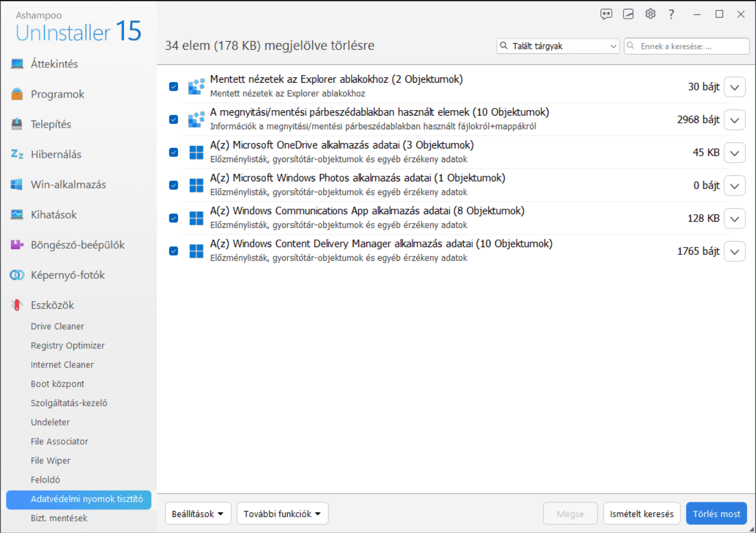Select Adatvédelmi nyomok tisztító item
This screenshot has height=533, width=756.
(78, 499)
